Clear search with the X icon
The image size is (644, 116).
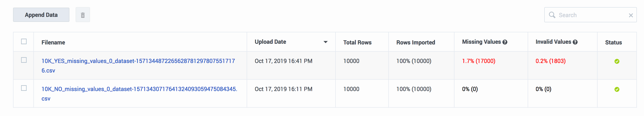(x=631, y=15)
